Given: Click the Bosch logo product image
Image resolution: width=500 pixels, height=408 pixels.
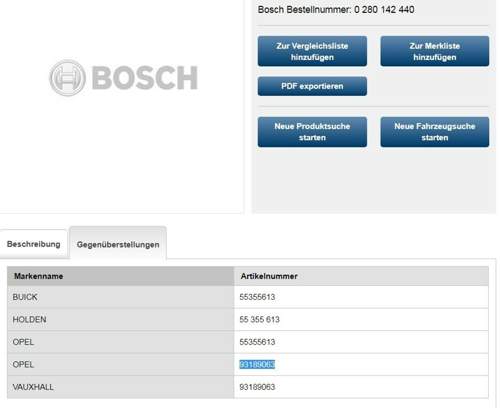Looking at the screenshot, I should point(124,78).
